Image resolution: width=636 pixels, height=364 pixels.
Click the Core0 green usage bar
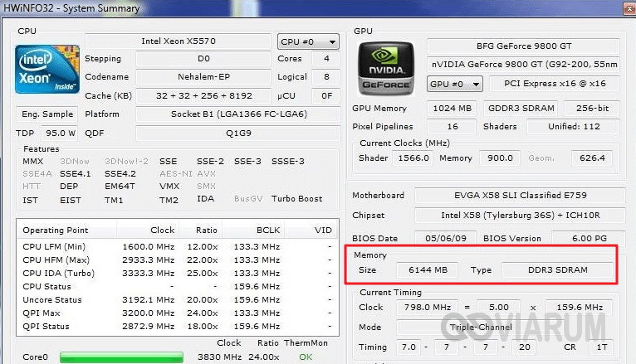pos(121,357)
